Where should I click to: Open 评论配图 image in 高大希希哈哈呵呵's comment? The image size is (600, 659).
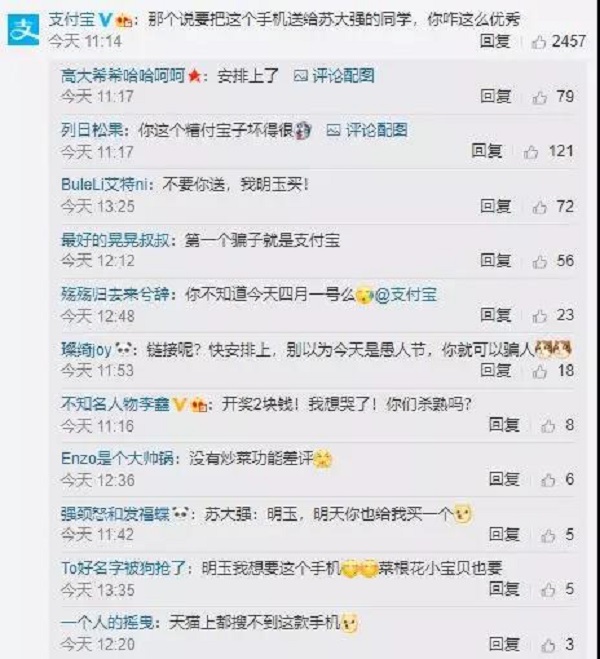coord(334,76)
